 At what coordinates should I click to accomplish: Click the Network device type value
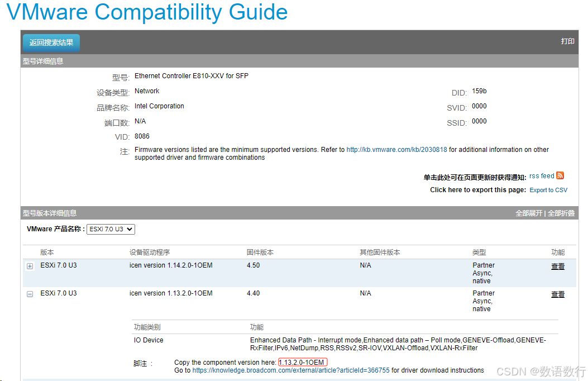click(147, 91)
